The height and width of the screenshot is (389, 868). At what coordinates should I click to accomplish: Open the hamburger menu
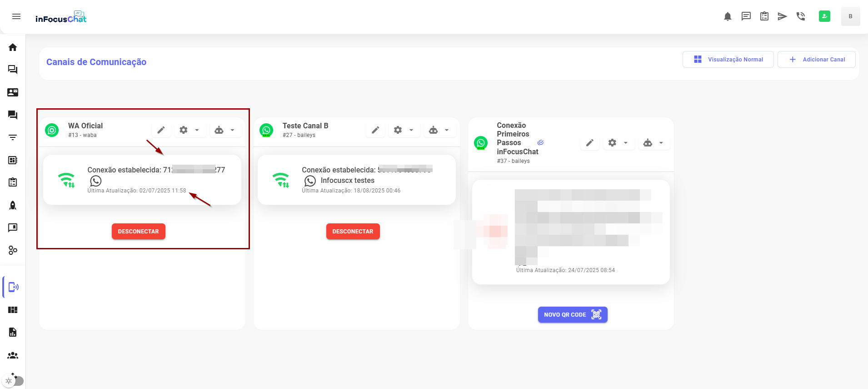click(x=16, y=17)
